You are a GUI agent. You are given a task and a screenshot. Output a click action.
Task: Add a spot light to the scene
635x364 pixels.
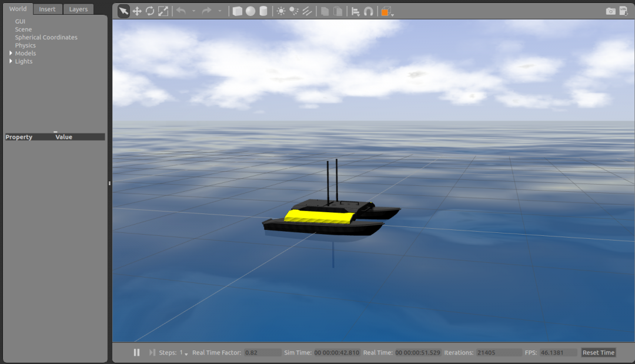click(294, 11)
